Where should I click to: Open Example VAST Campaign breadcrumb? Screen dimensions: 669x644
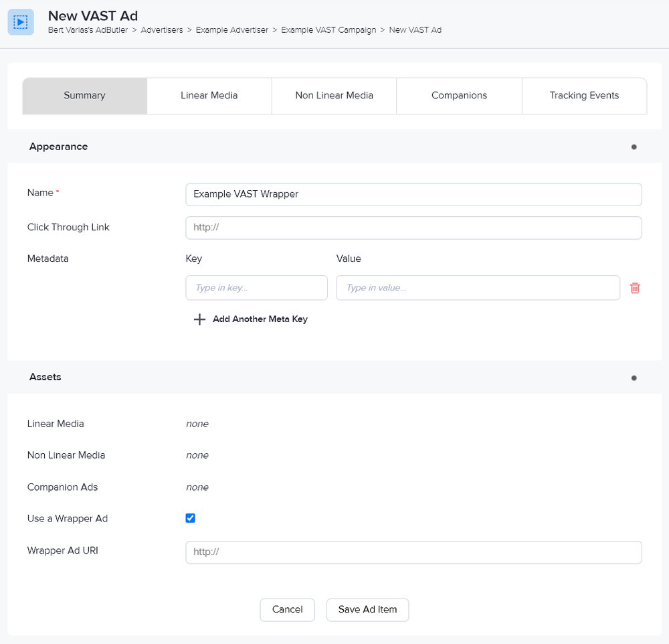(x=328, y=30)
